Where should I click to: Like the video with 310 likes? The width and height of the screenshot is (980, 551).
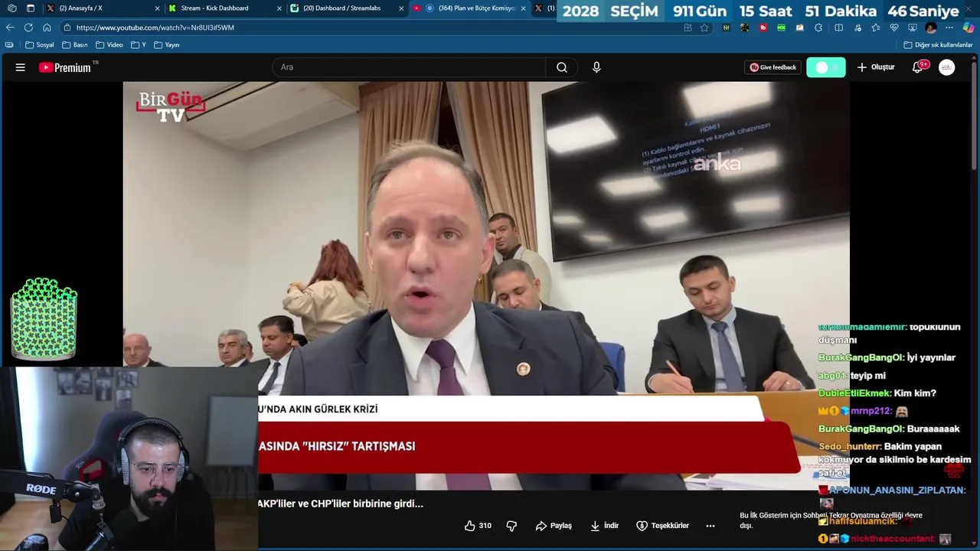pos(478,526)
